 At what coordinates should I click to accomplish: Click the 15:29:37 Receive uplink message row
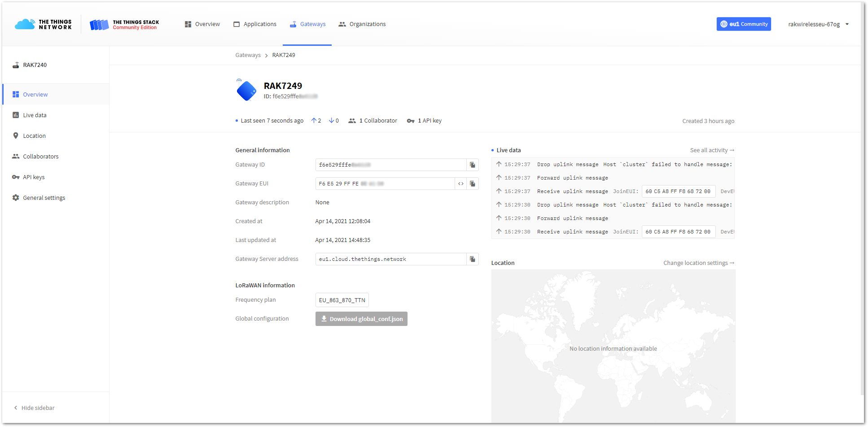coord(613,191)
